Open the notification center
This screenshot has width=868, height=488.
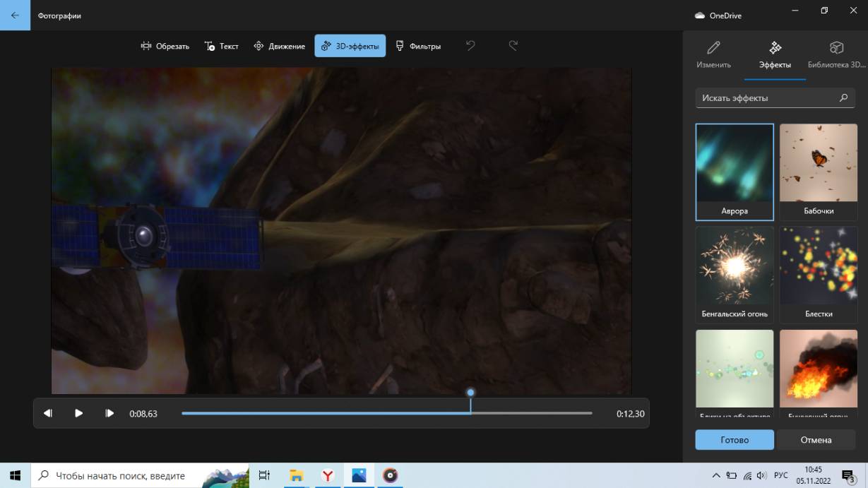848,475
